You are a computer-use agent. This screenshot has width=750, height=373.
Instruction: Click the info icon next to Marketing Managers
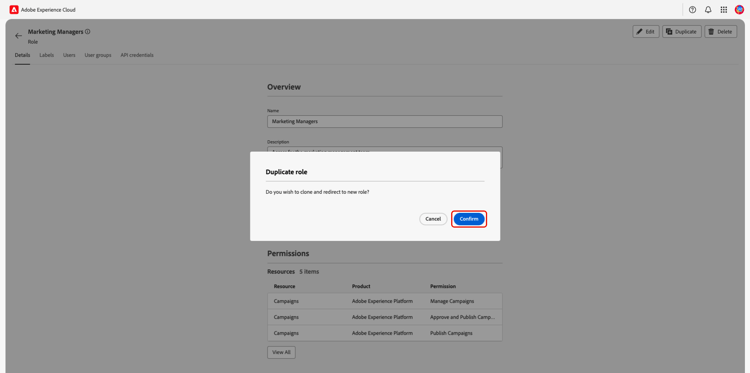[x=88, y=32]
